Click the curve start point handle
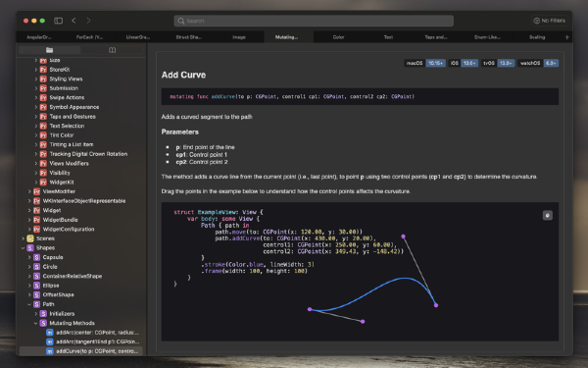This screenshot has width=588, height=368. pyautogui.click(x=310, y=309)
